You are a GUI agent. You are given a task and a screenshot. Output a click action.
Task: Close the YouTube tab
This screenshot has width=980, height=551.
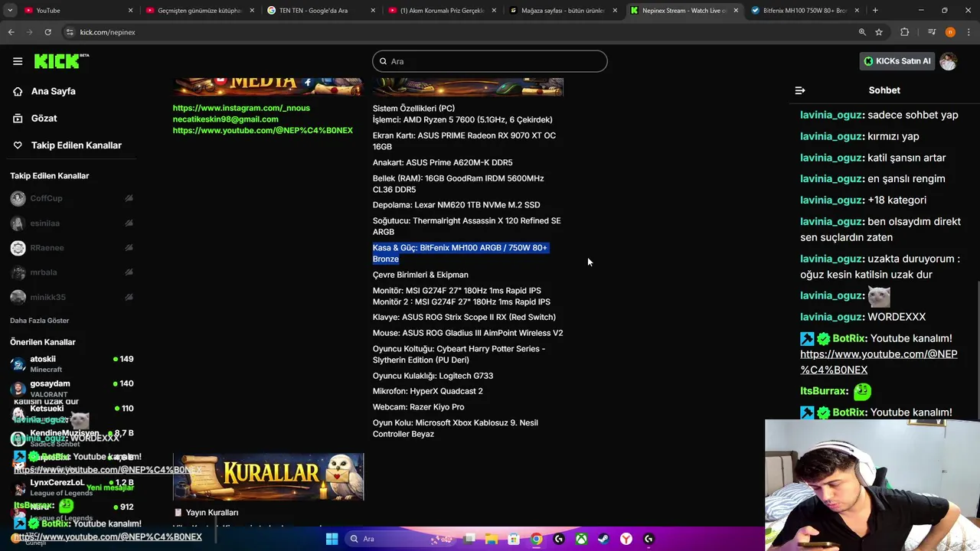pos(130,10)
